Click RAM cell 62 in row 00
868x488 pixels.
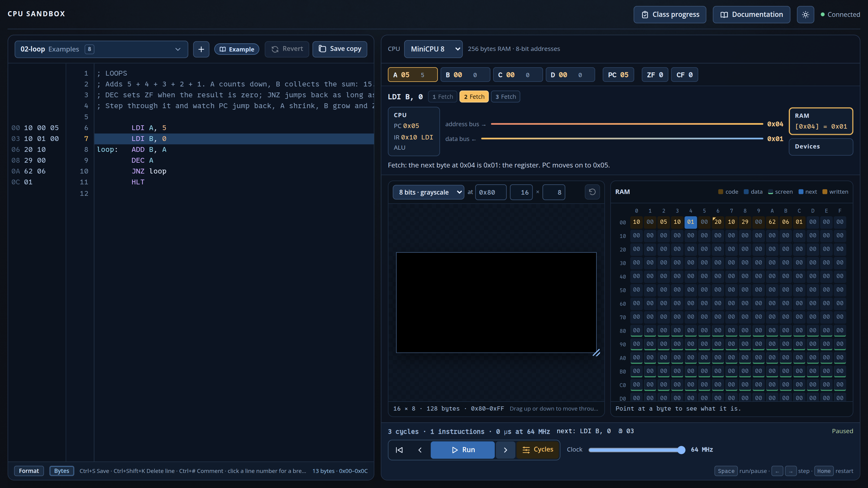pos(772,222)
